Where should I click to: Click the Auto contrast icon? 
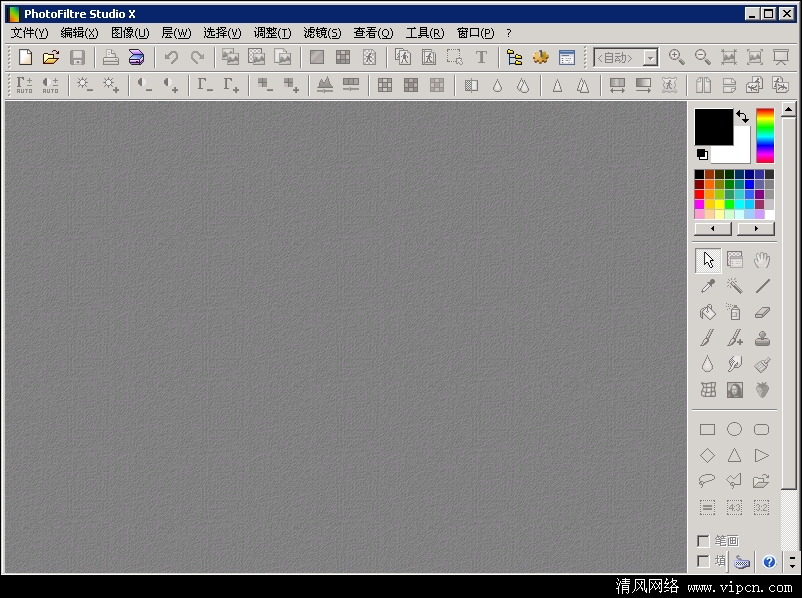(50, 85)
